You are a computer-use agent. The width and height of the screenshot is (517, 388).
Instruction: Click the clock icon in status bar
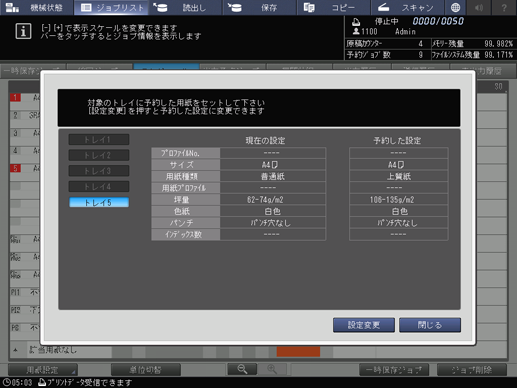point(6,382)
